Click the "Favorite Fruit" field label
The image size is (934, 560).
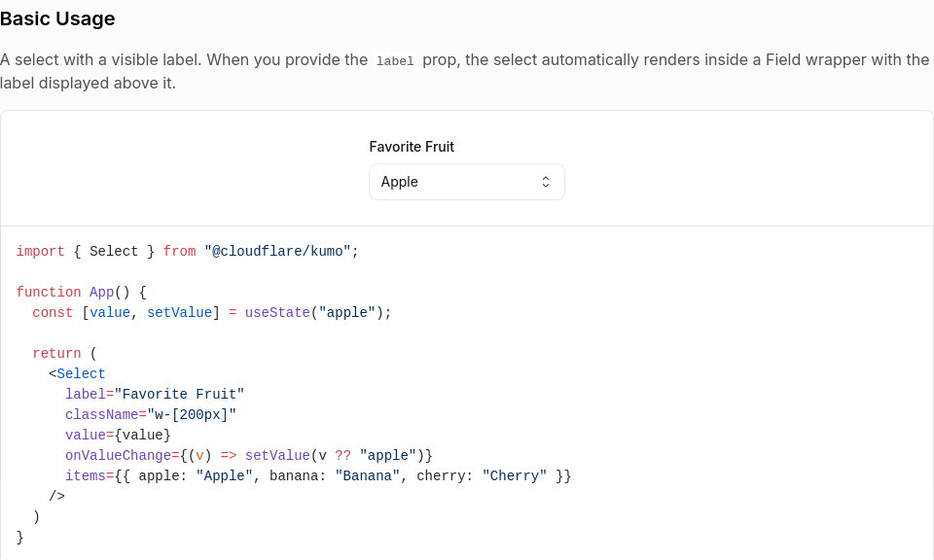(412, 147)
